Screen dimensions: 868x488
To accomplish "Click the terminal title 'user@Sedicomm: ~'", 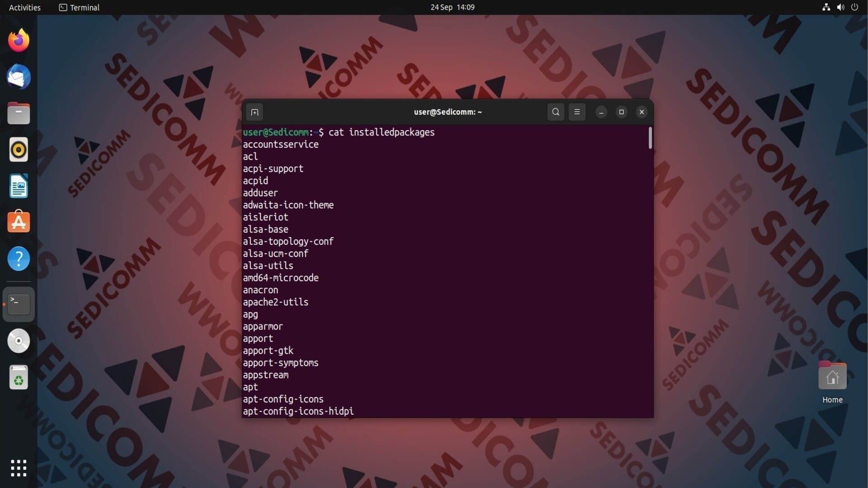I will 448,112.
